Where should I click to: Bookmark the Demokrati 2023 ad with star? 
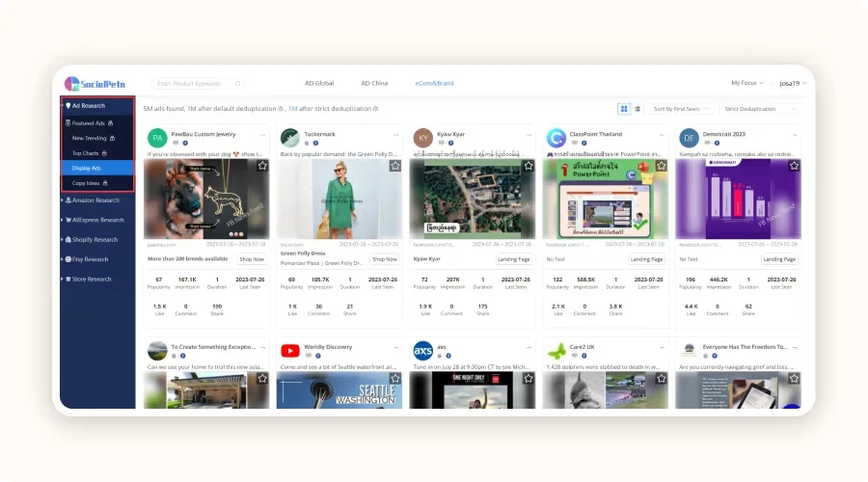click(793, 166)
